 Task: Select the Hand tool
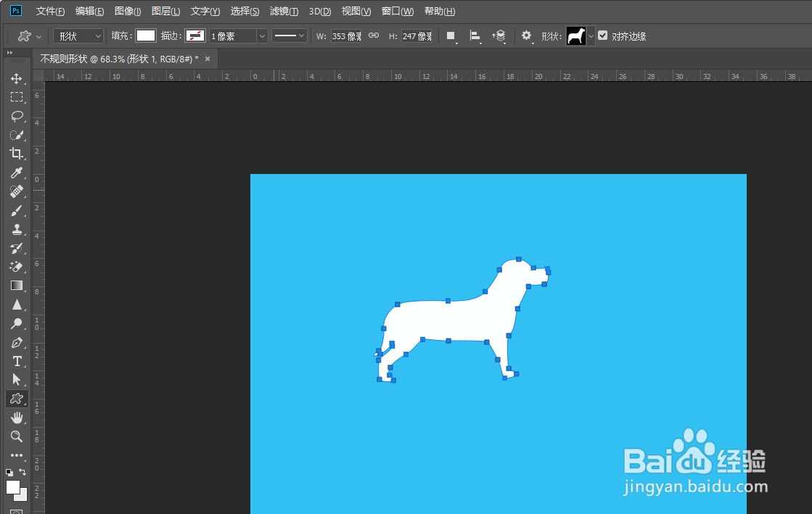[x=17, y=417]
